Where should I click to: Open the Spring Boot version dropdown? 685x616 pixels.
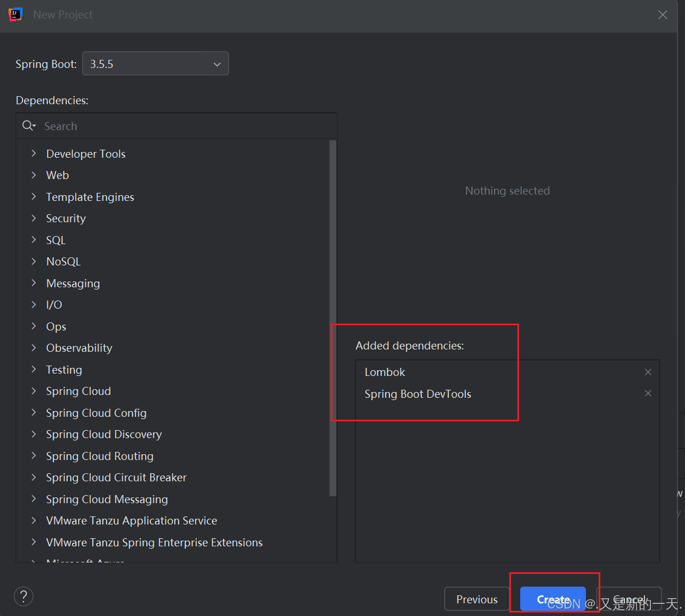(155, 64)
